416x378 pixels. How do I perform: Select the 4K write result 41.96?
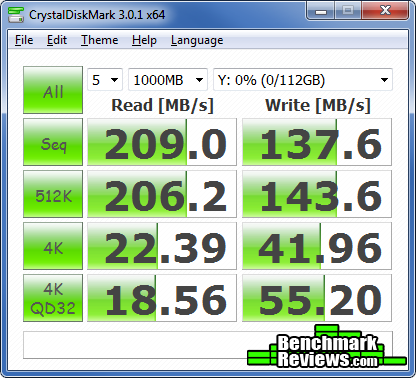pyautogui.click(x=317, y=246)
